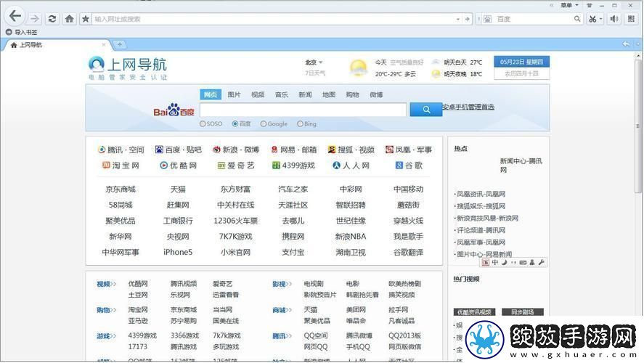This screenshot has height=363, width=644.
Task: Open the 菜单 dropdown menu
Action: coord(569,5)
